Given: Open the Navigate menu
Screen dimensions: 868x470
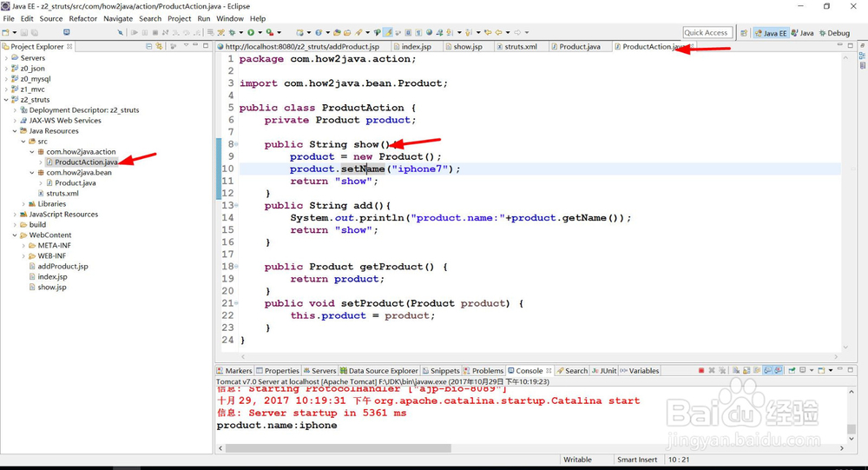Looking at the screenshot, I should click(118, 18).
